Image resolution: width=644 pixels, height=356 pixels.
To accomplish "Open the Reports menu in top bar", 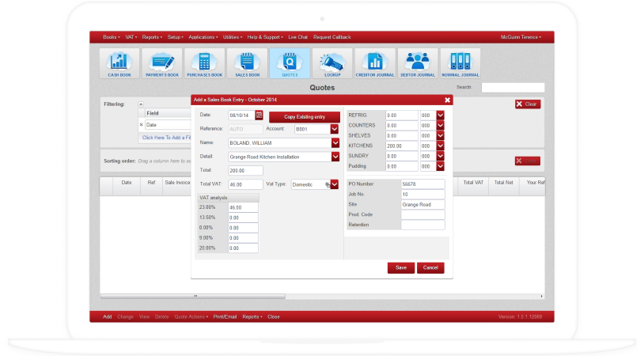I will pos(152,37).
